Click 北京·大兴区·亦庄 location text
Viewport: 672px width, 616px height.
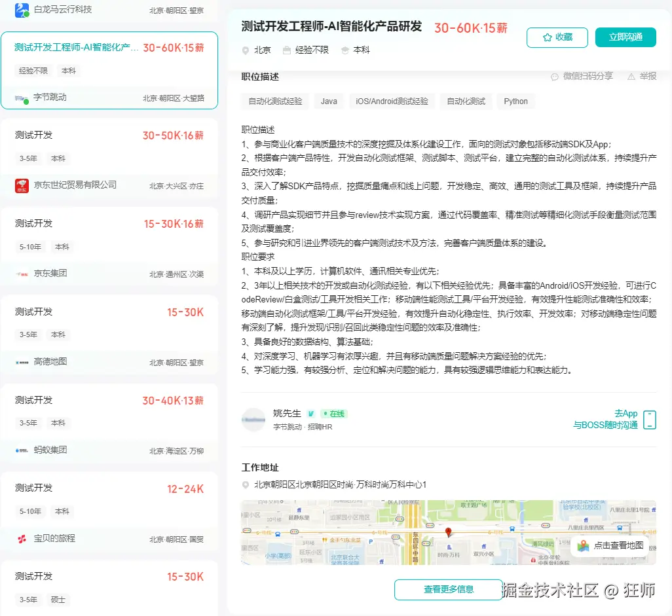tap(176, 187)
